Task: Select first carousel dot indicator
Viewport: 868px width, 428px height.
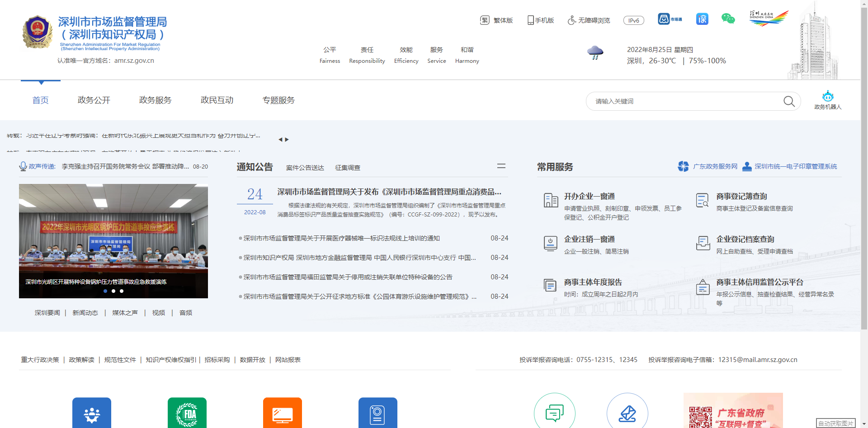Action: click(105, 291)
